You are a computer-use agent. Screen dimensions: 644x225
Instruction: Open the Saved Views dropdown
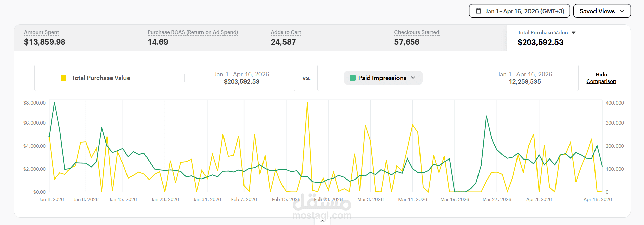click(x=602, y=11)
